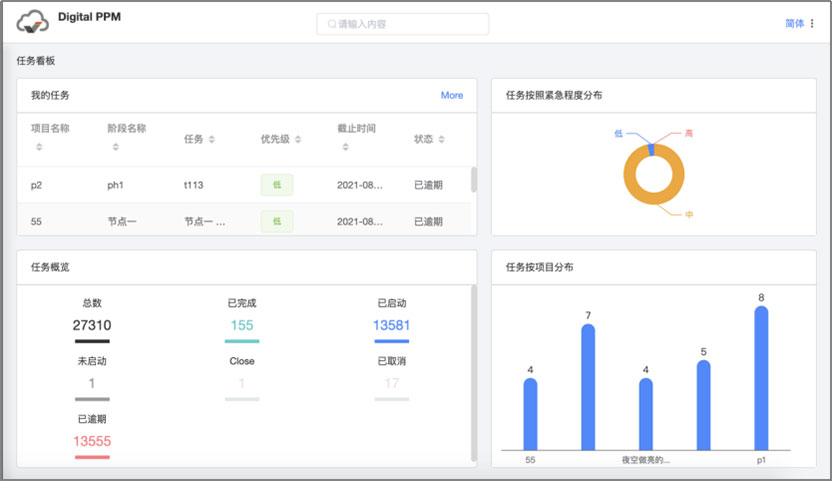This screenshot has height=481, width=832.
Task: Click the blue 低 donut segment
Action: click(651, 150)
